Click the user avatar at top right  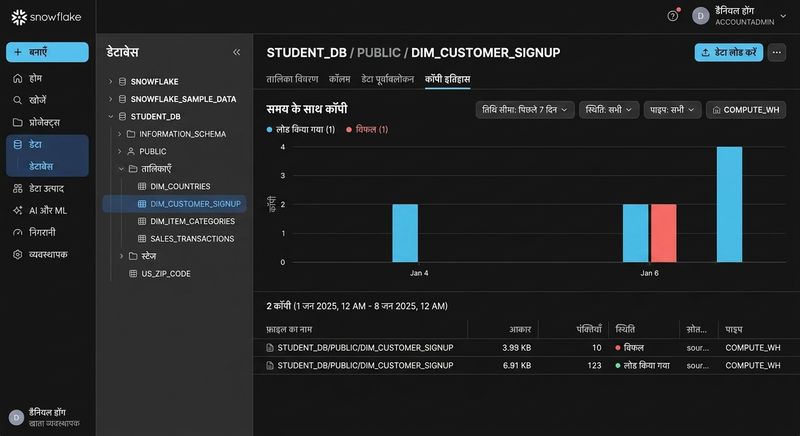pos(701,16)
